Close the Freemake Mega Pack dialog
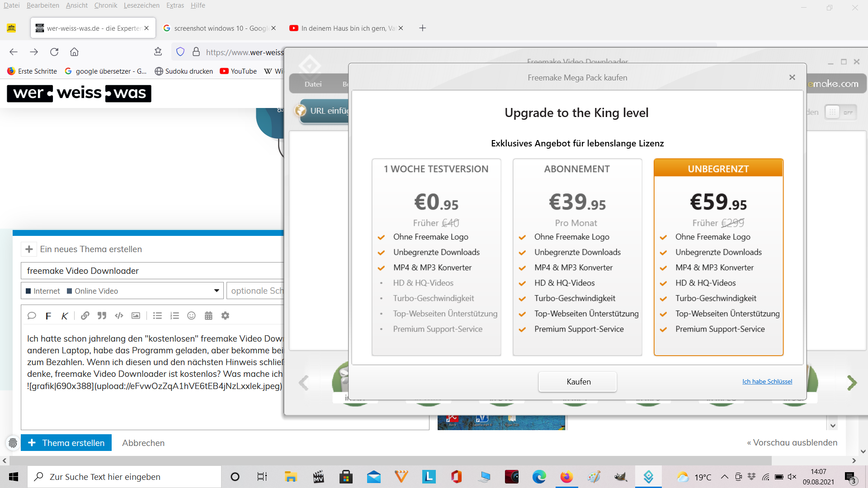Image resolution: width=868 pixels, height=488 pixels. pos(792,77)
